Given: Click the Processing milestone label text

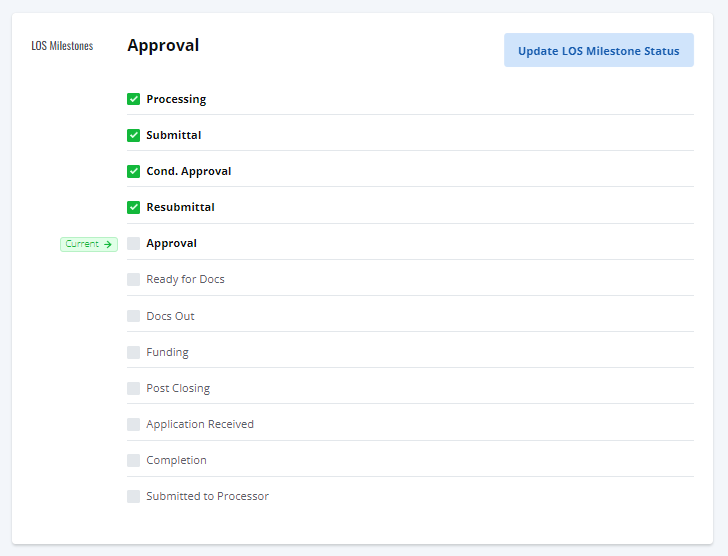Looking at the screenshot, I should tap(176, 99).
